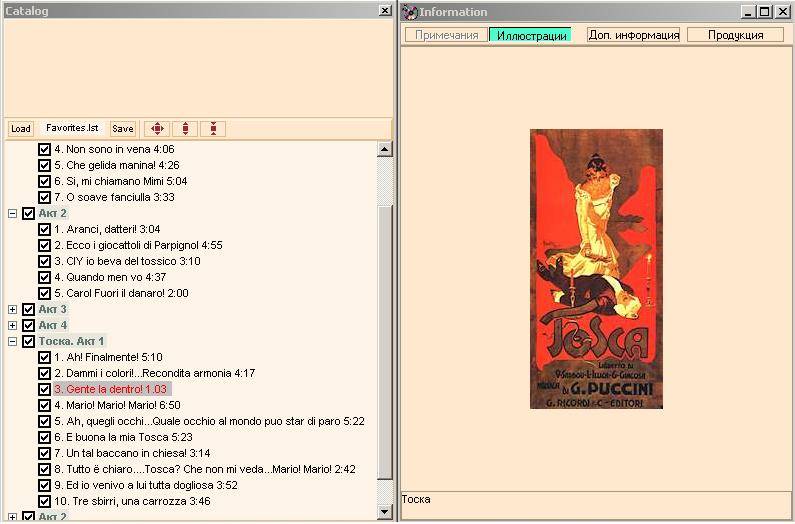Uncheck '3. Gente la dentro!' track

[45, 389]
